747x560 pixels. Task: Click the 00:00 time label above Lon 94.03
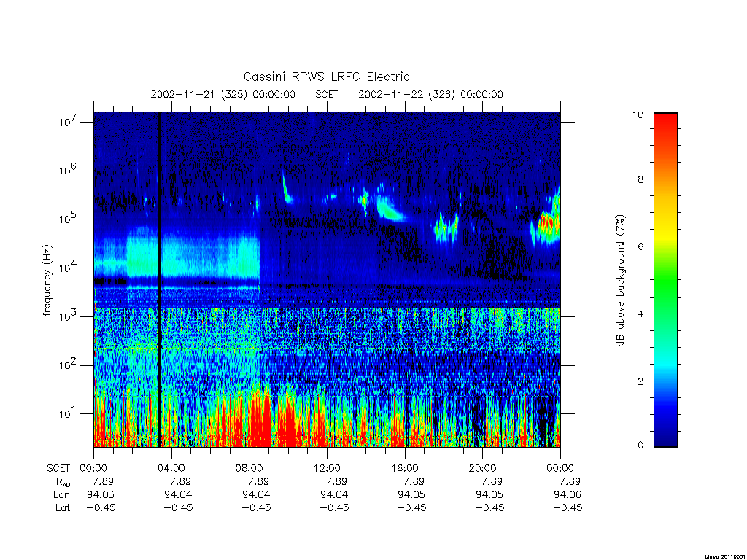pyautogui.click(x=93, y=468)
